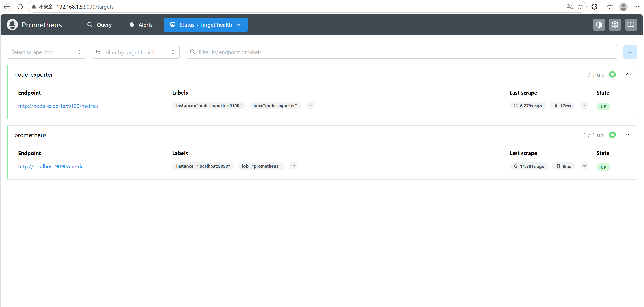Open browser profile avatar
Viewport: 644px width, 307px height.
tap(623, 7)
